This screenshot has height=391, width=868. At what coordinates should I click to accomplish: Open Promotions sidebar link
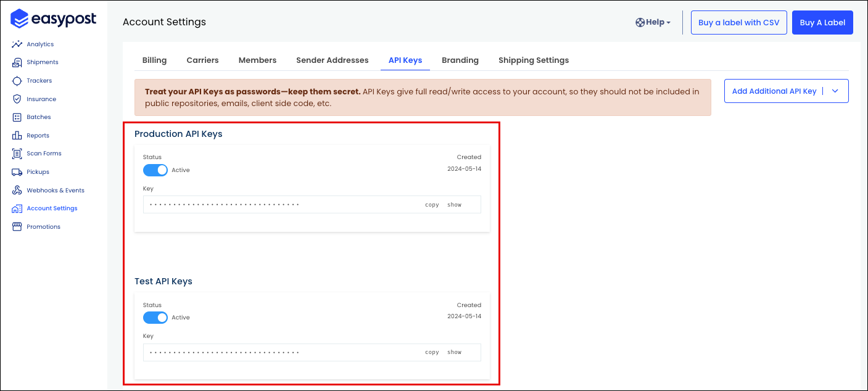[x=43, y=227]
